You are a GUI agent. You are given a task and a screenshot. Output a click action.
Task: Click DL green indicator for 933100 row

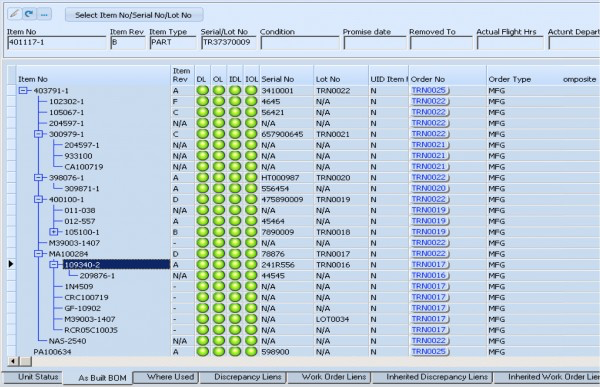(x=202, y=156)
